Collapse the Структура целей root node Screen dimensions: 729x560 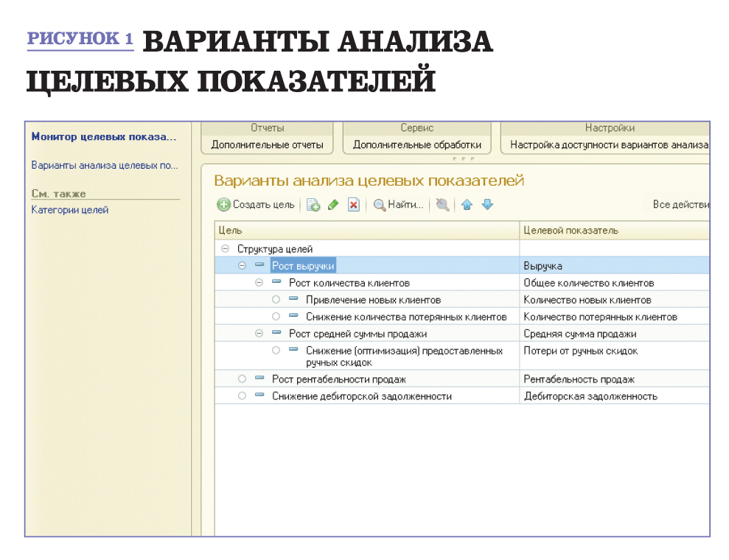(x=225, y=248)
